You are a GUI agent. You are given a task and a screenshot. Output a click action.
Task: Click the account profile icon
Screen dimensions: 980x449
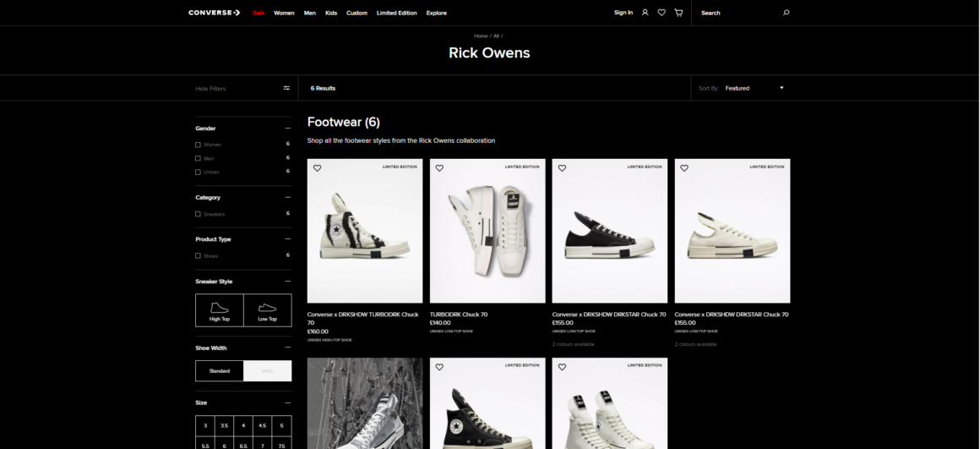(645, 13)
